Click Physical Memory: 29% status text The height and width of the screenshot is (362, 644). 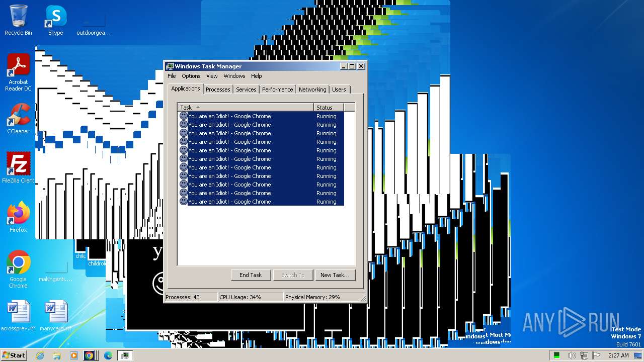point(322,297)
